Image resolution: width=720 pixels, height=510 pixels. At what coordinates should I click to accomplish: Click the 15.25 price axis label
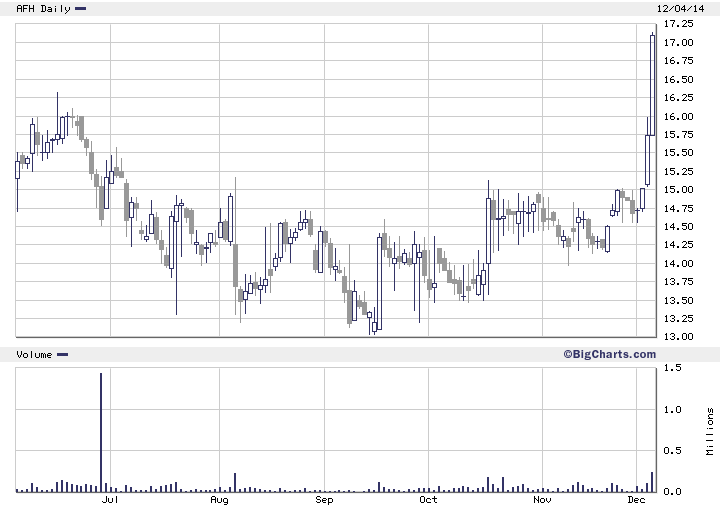679,171
